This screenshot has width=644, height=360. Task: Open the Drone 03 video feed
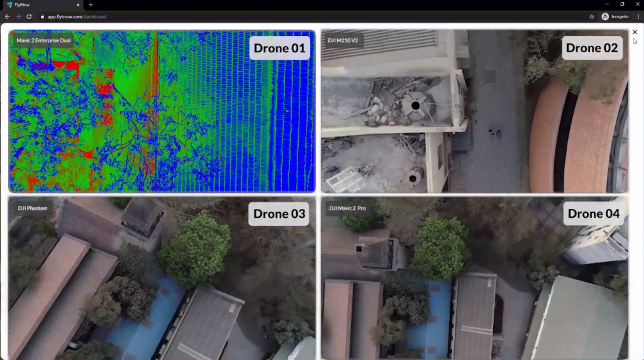[x=162, y=278]
